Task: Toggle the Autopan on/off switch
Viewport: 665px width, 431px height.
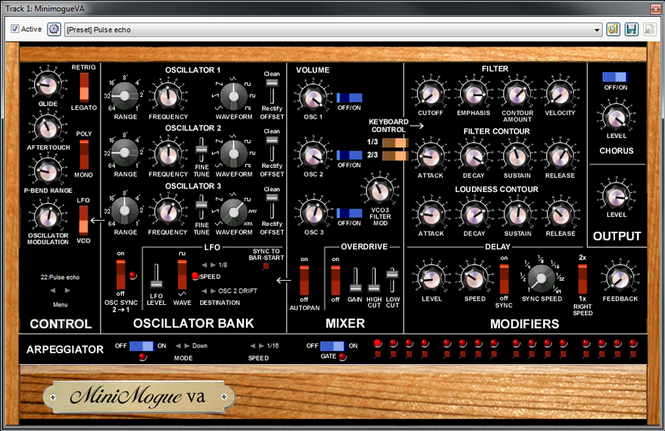Action: 304,280
